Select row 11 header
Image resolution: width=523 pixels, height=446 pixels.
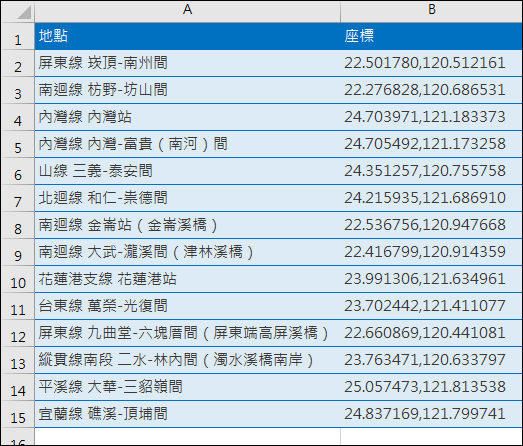(18, 307)
